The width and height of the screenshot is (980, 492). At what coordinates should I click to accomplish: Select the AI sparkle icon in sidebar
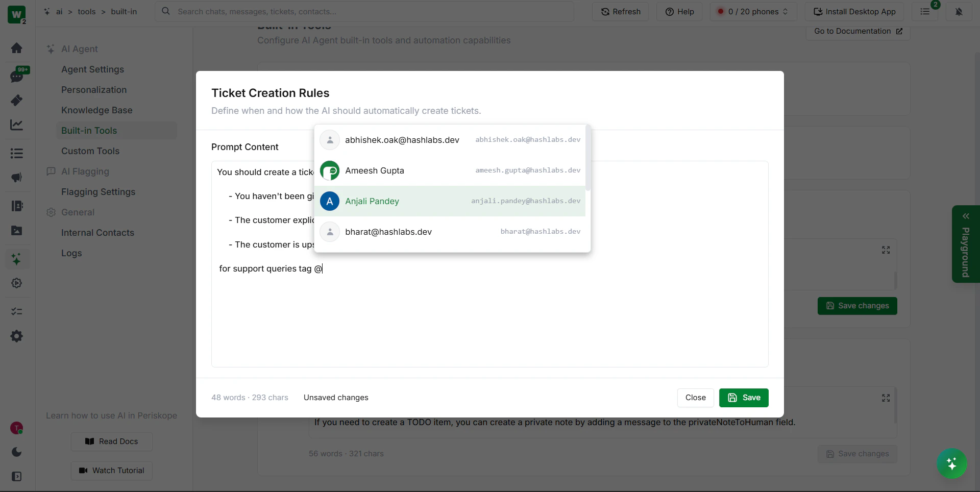[16, 259]
